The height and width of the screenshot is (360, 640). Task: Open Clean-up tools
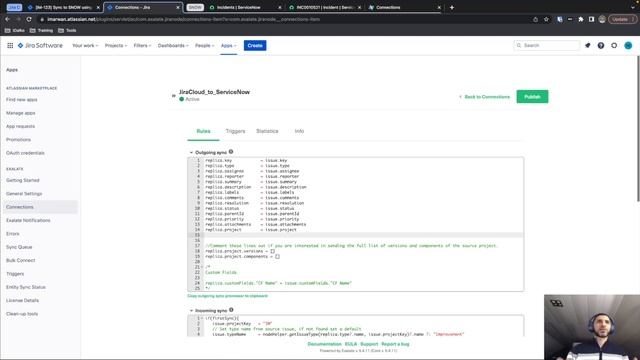[22, 314]
